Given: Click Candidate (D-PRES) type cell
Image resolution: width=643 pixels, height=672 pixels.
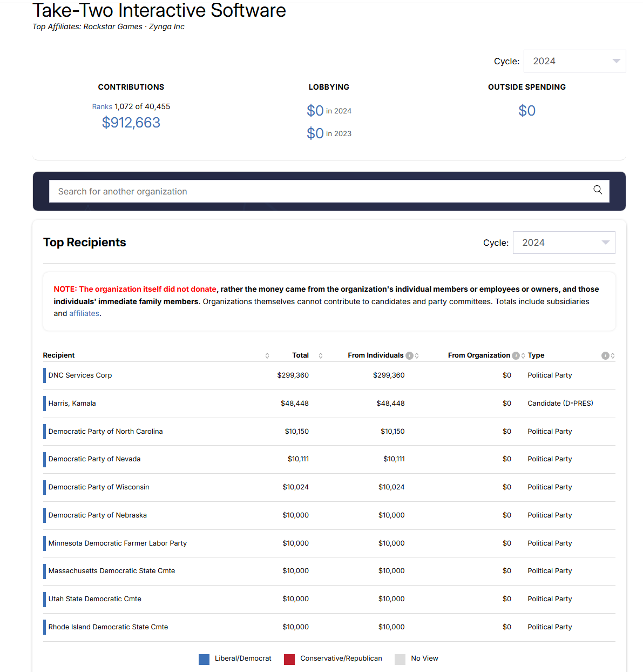Looking at the screenshot, I should coord(560,404).
